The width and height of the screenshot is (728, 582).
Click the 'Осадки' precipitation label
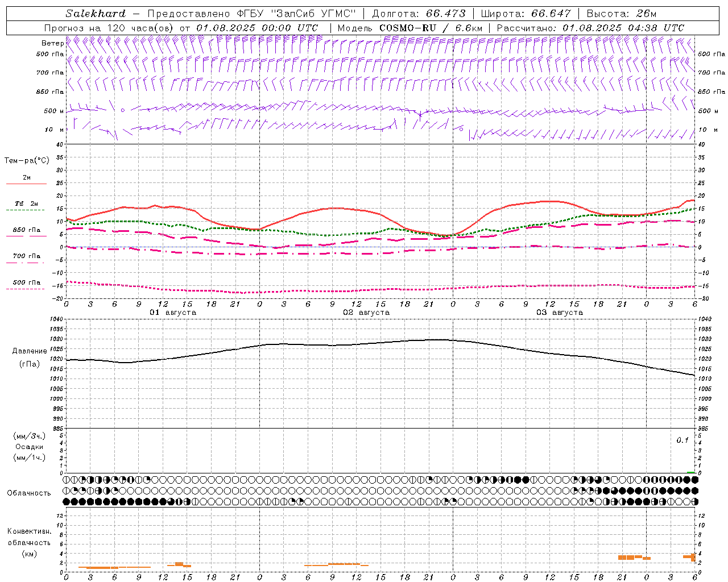[30, 447]
